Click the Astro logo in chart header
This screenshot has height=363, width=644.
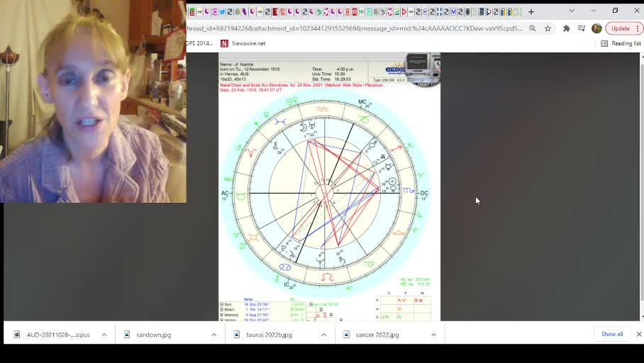click(395, 69)
